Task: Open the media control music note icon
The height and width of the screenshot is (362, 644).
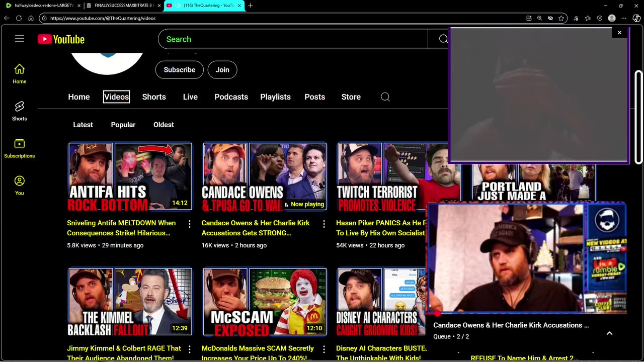Action: [x=576, y=18]
